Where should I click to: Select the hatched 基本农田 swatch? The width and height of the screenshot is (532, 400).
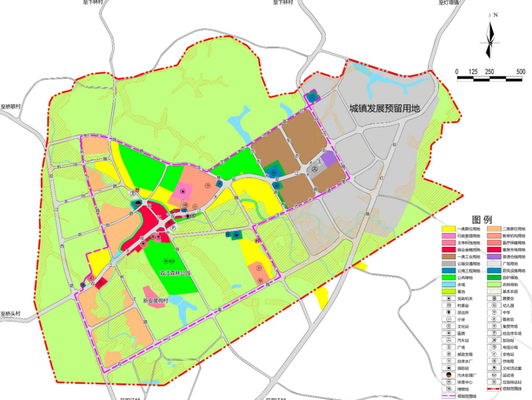494,291
